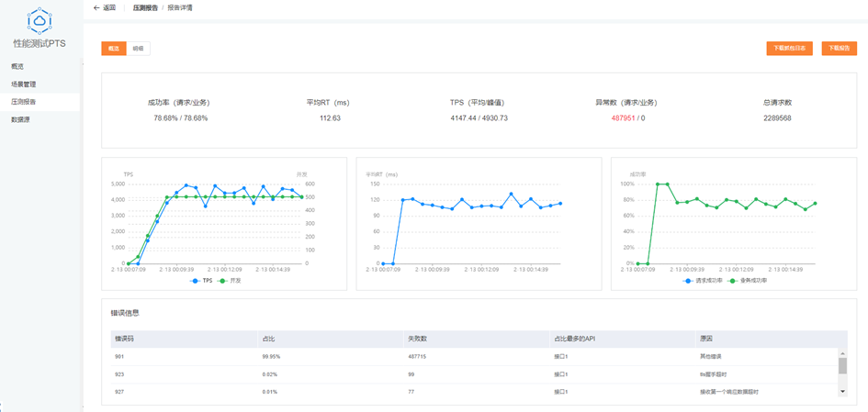The image size is (868, 412).
Task: Click the average RT value 112.63
Action: tap(330, 118)
